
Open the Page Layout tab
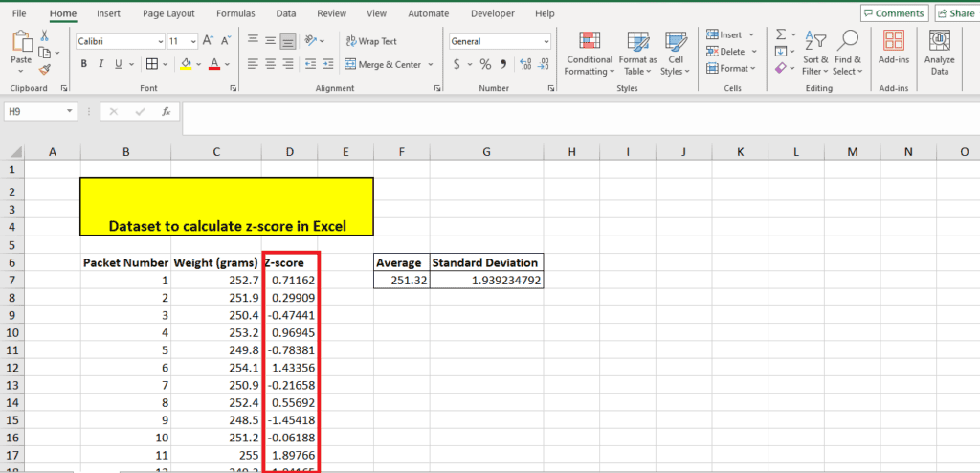[168, 13]
